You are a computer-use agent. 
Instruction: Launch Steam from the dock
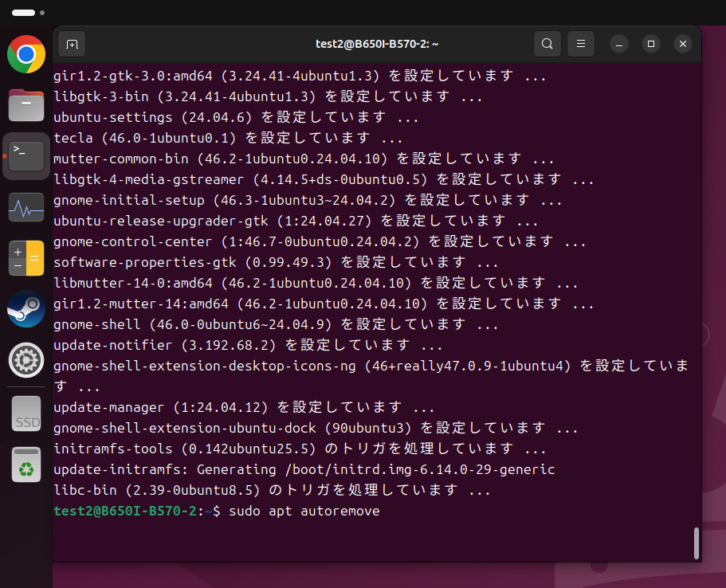[x=26, y=309]
